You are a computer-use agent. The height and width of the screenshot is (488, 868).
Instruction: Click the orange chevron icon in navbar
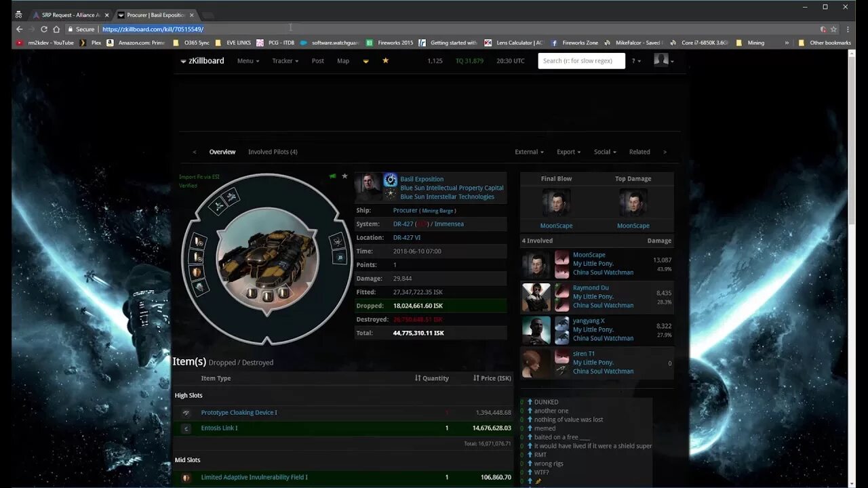(x=366, y=61)
